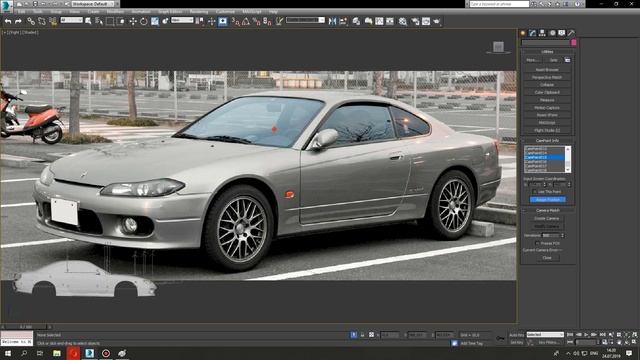The height and width of the screenshot is (360, 640).
Task: Open the named selection sets dropdown
Action: pyautogui.click(x=305, y=20)
